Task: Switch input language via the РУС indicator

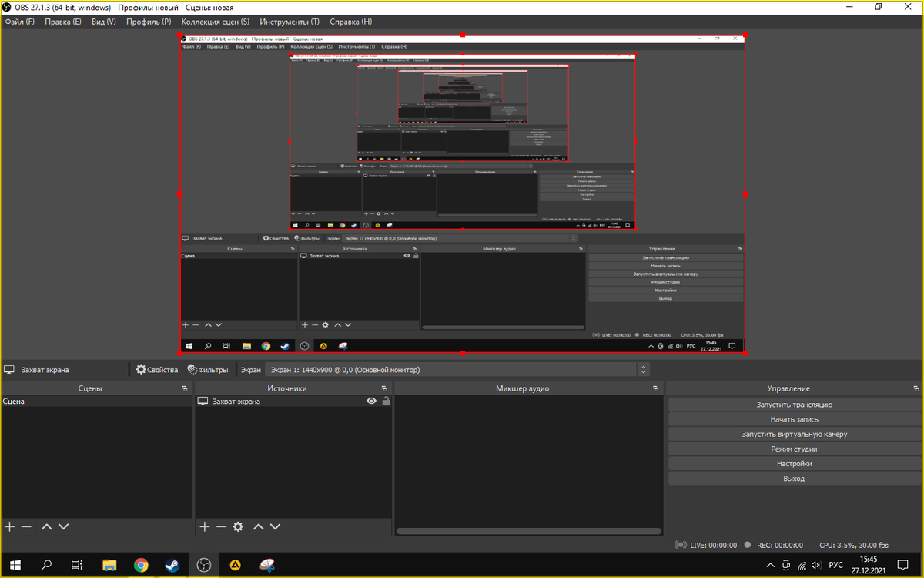Action: tap(835, 565)
